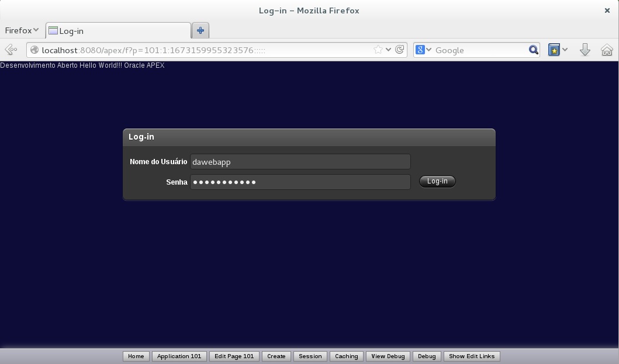Open the Downloads arrow icon
619x364 pixels.
585,50
